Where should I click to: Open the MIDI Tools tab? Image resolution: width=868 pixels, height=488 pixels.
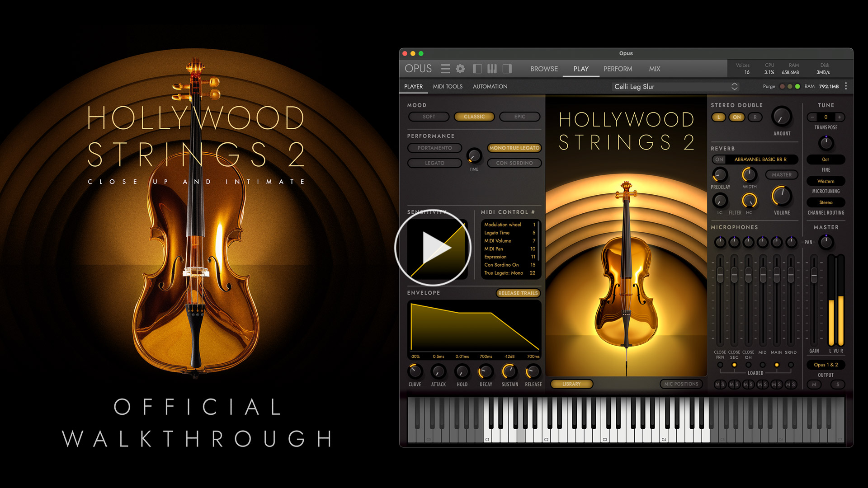tap(448, 86)
